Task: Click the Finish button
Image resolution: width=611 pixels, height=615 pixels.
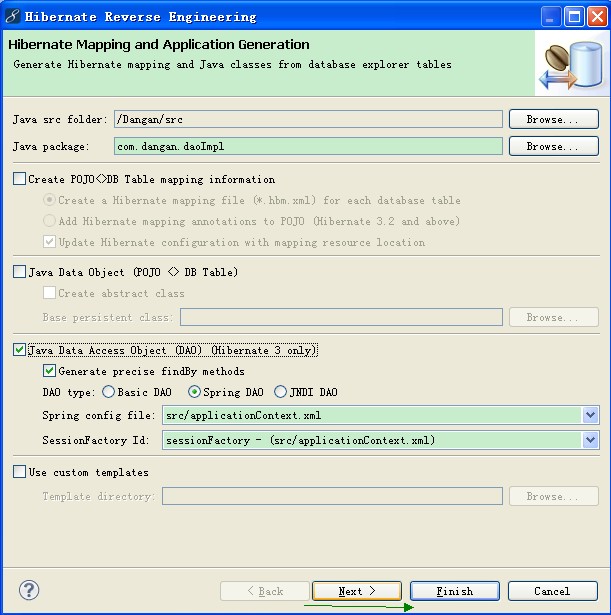Action: pyautogui.click(x=455, y=591)
